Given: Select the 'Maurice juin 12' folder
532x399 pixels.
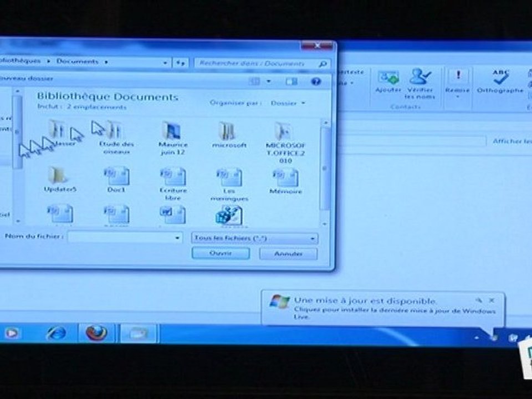Looking at the screenshot, I should [172, 131].
